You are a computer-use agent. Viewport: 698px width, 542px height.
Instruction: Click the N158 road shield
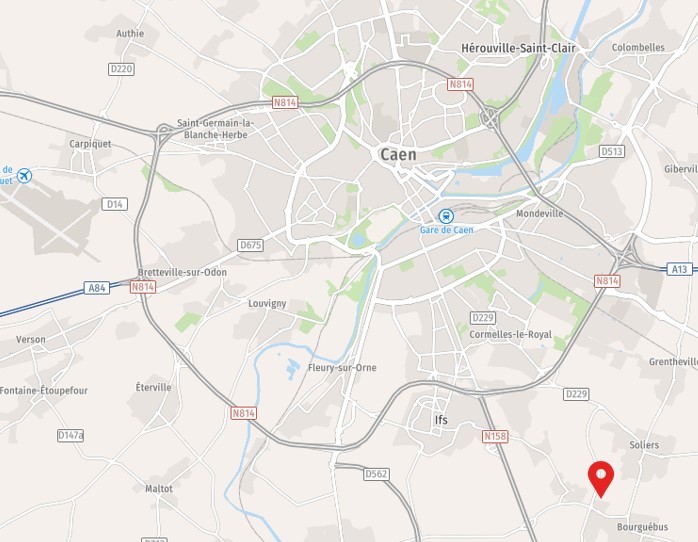[x=495, y=436]
